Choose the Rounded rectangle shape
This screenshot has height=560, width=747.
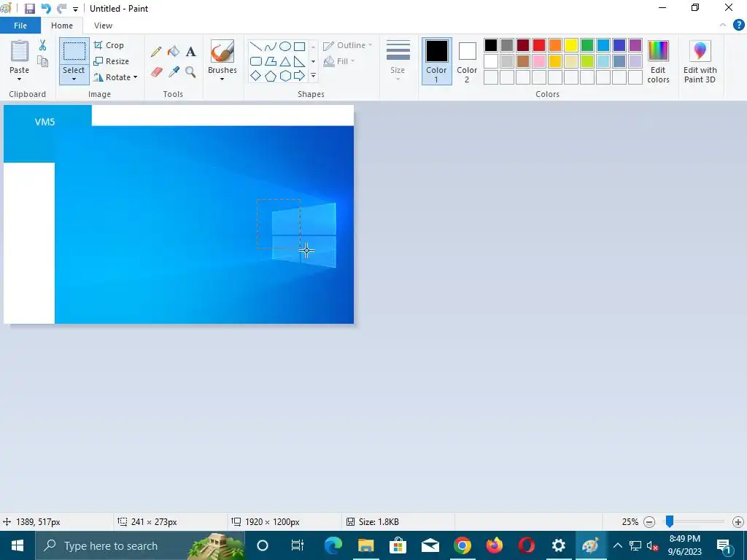point(256,61)
